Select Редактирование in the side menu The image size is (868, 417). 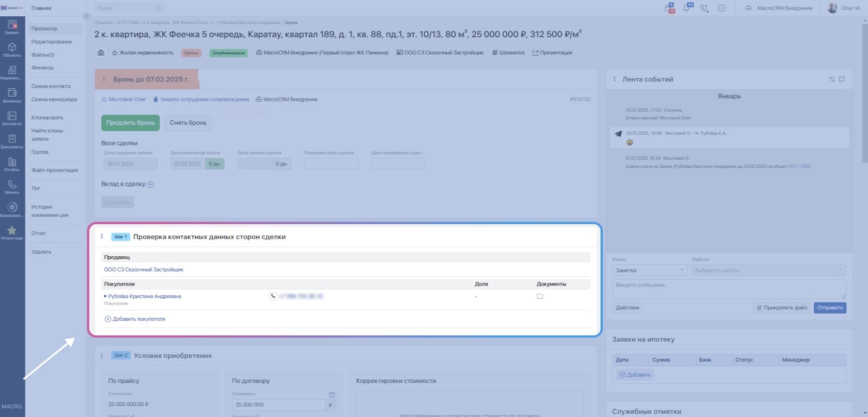[x=52, y=42]
